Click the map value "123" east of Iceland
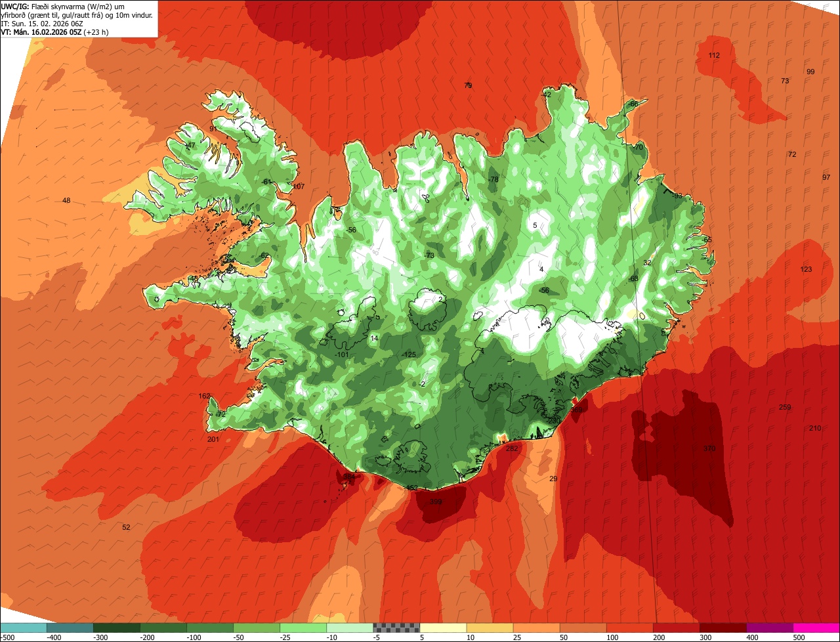 coord(806,269)
